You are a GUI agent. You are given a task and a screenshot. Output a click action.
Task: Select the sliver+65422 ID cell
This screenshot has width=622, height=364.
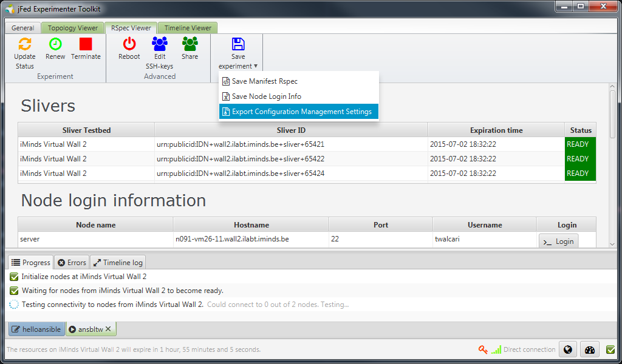click(x=291, y=159)
